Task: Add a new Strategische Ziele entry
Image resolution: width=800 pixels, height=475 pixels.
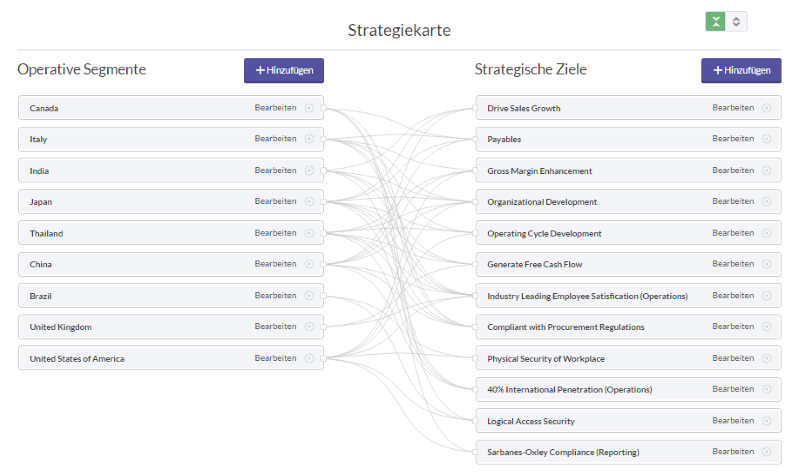Action: click(x=741, y=70)
